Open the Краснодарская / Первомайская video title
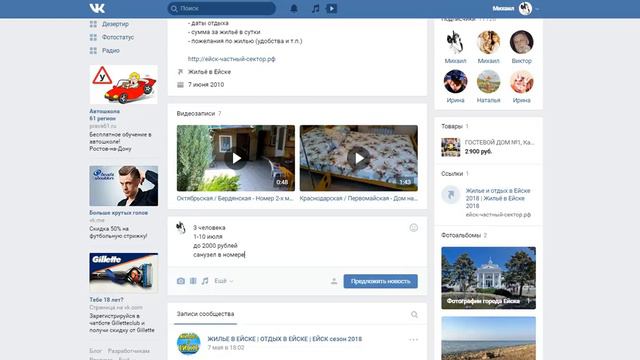This screenshot has height=360, width=640. coord(358,198)
